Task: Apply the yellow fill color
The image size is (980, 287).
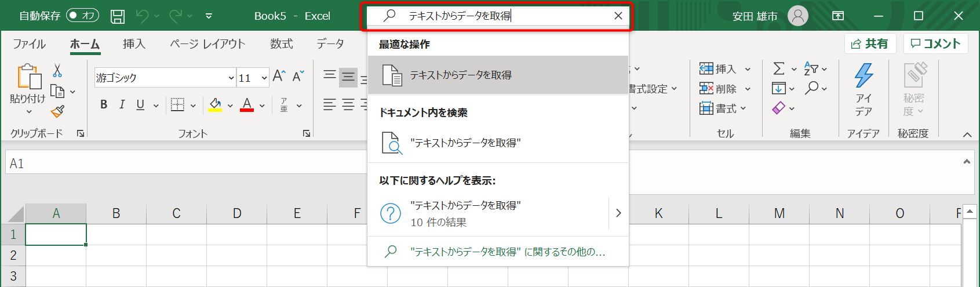Action: (215, 105)
